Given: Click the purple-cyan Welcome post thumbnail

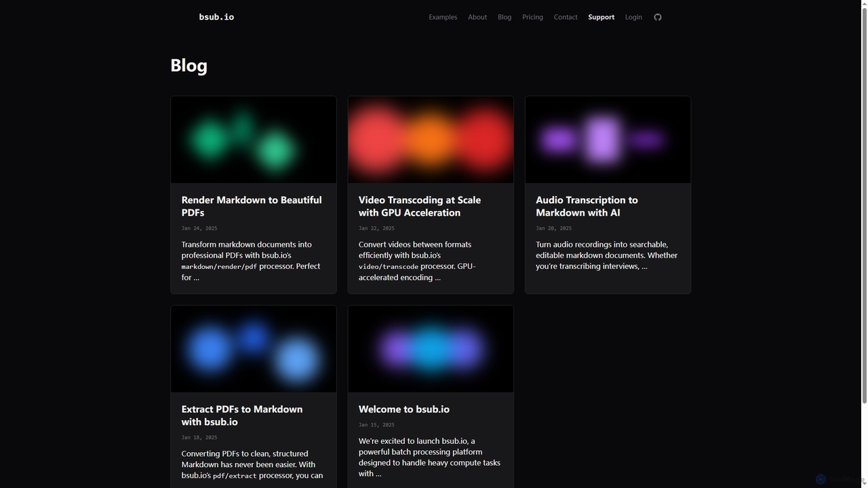Looking at the screenshot, I should (431, 349).
